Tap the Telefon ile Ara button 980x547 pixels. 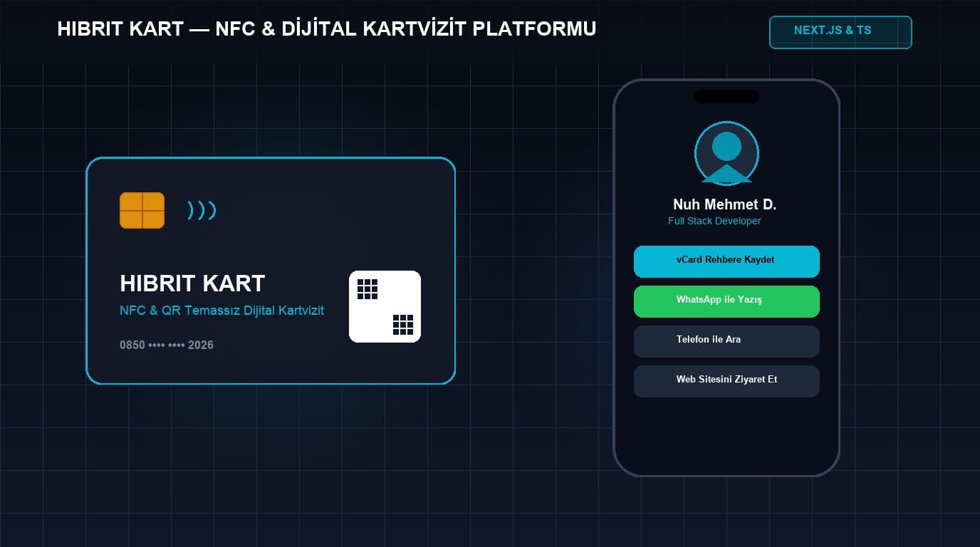coord(726,341)
